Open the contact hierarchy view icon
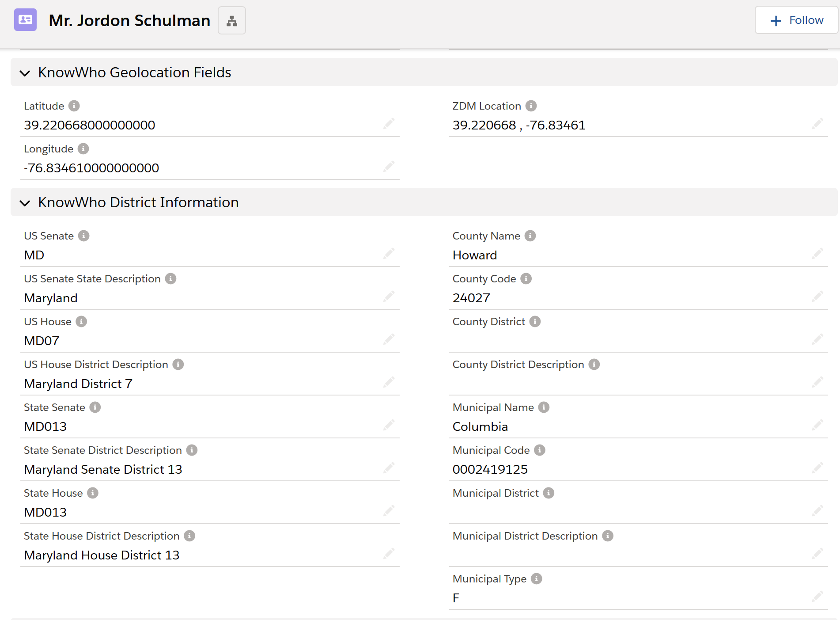The width and height of the screenshot is (840, 620). [231, 21]
